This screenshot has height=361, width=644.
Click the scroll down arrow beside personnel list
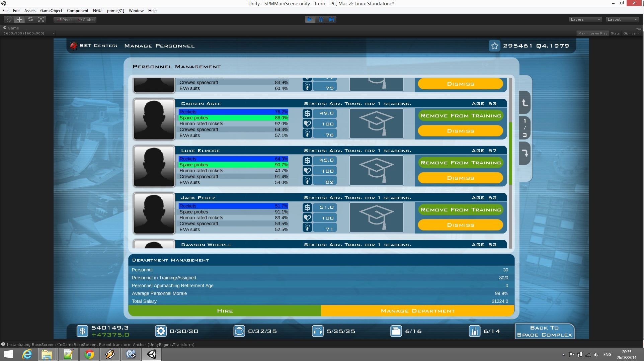(x=525, y=153)
